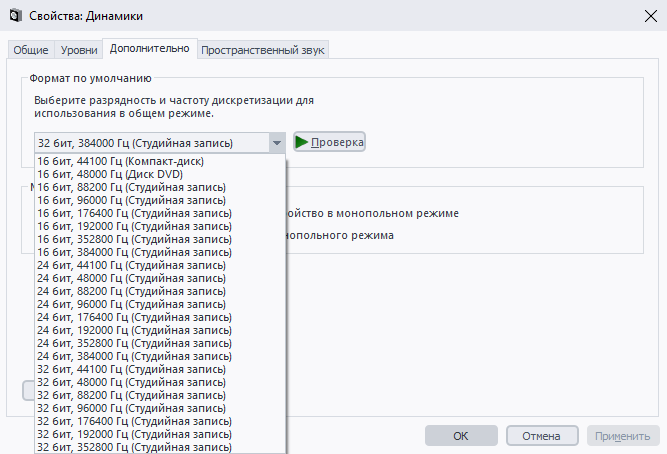Click the Применить button
This screenshot has width=667, height=454.
tap(623, 436)
